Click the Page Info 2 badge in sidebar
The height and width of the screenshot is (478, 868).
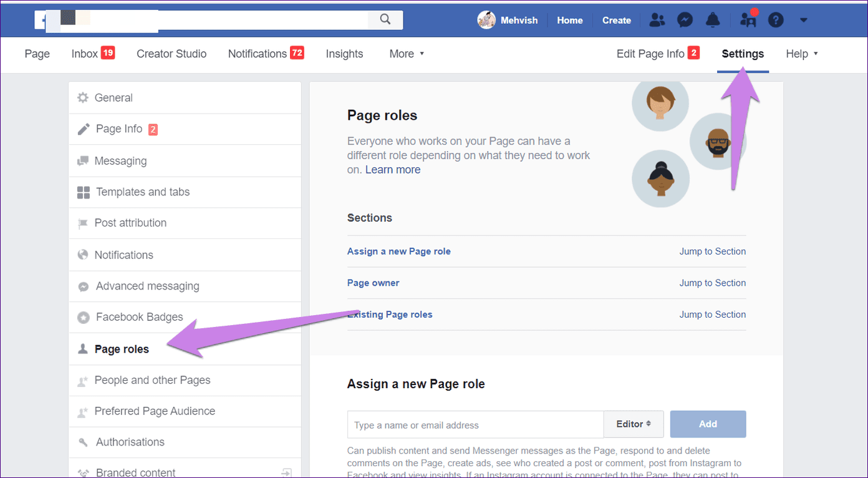(153, 130)
